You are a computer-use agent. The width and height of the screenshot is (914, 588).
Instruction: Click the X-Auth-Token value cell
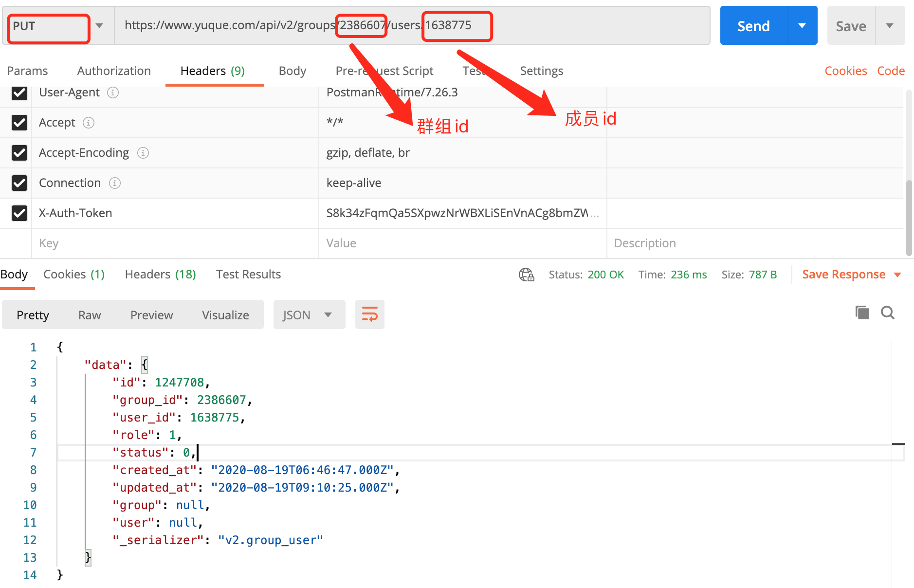pos(463,213)
